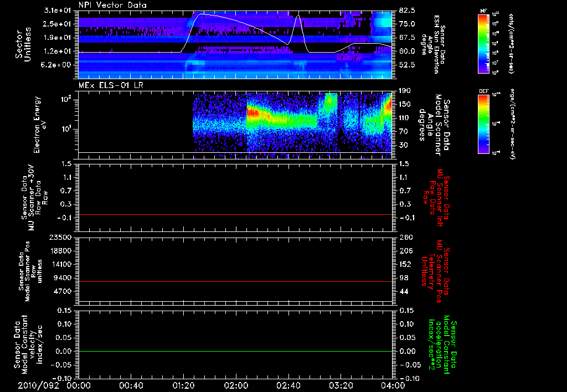Click the "cnts/(cm**2-sr-sec)" unit label
567x392 pixels.
[x=511, y=43]
